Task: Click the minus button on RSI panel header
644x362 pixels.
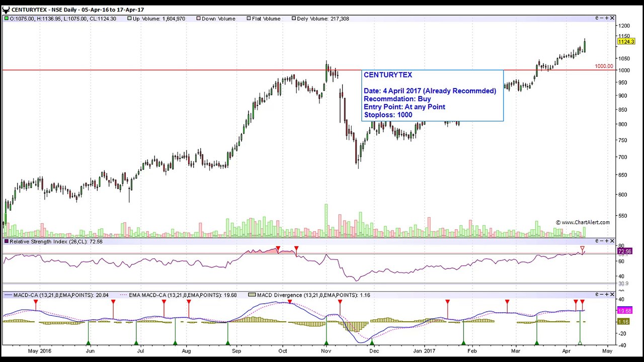Action: pyautogui.click(x=602, y=241)
